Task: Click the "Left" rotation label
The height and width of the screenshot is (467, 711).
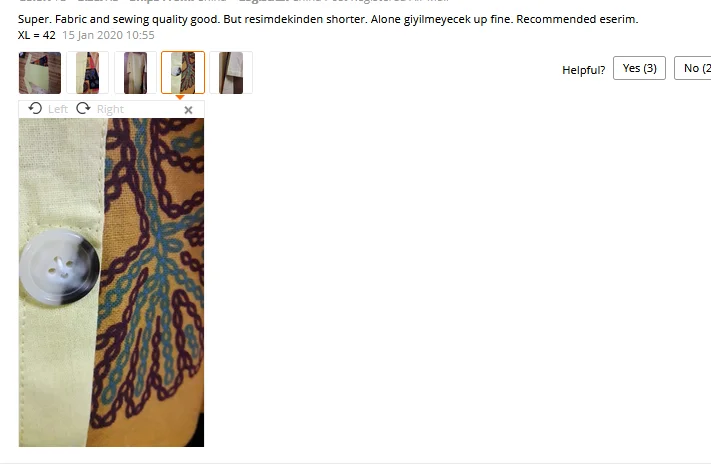Action: pos(58,109)
